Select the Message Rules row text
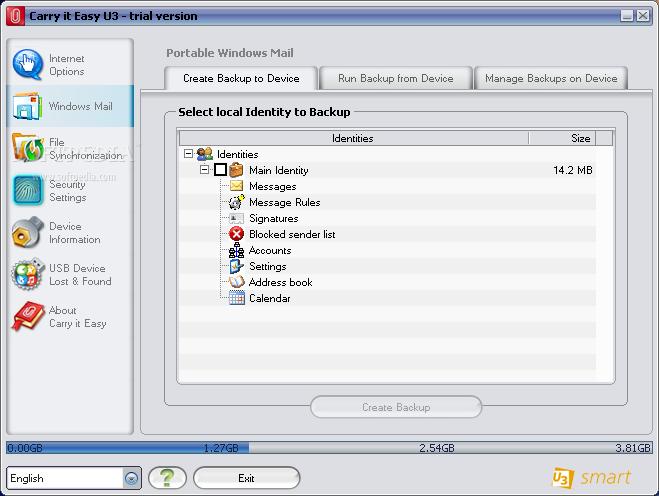Image resolution: width=659 pixels, height=496 pixels. (x=285, y=202)
